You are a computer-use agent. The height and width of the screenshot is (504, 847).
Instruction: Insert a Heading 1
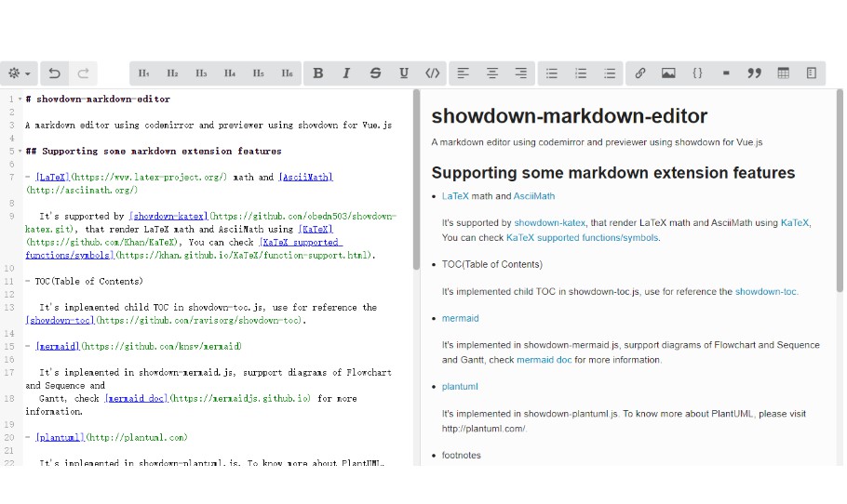[143, 73]
